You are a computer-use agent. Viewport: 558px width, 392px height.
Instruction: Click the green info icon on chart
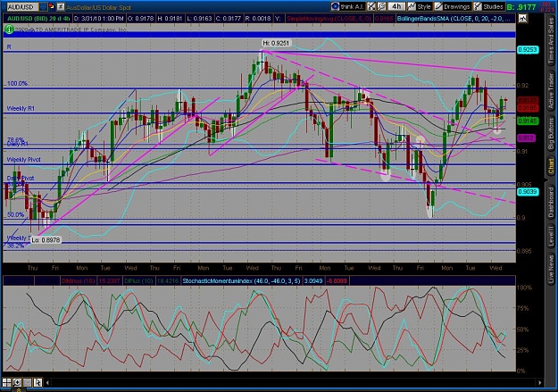point(9,29)
